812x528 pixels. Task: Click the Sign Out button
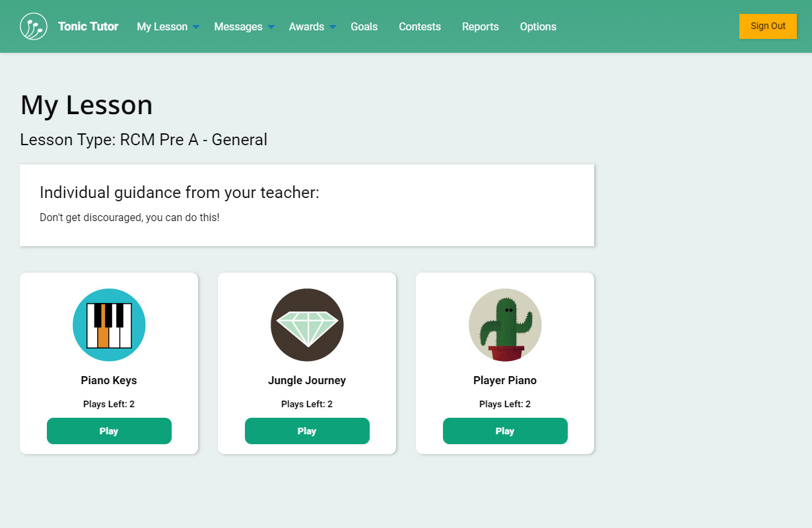768,26
